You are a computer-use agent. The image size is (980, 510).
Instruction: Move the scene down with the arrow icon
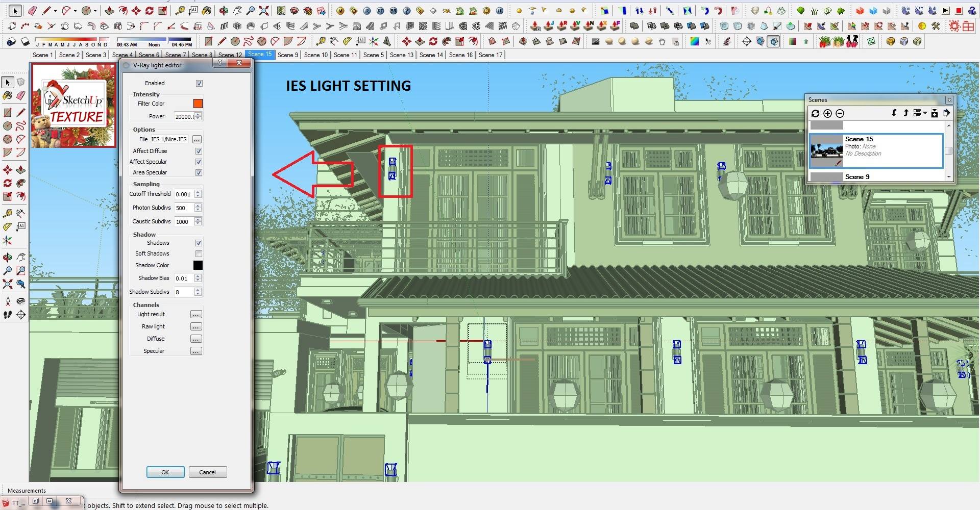coord(894,113)
